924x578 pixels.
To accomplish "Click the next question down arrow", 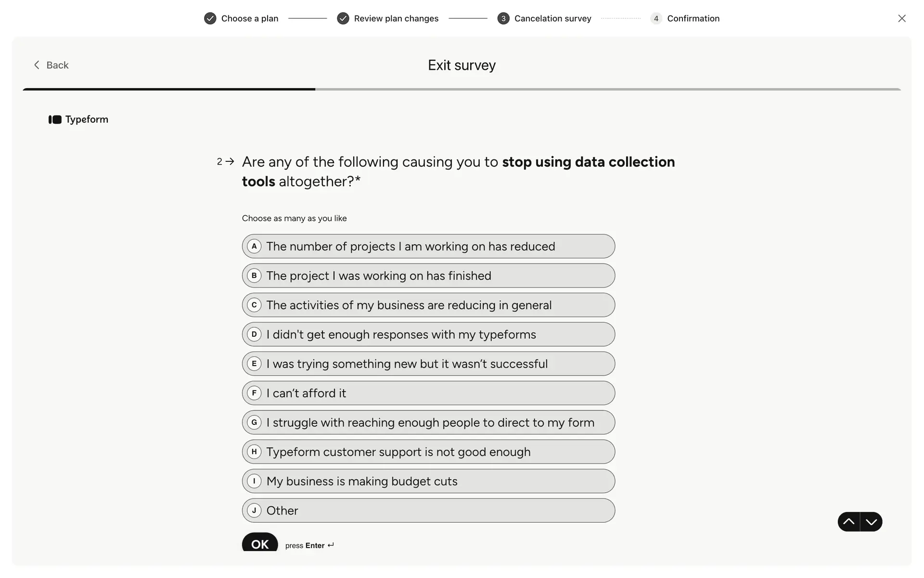I will [x=871, y=522].
